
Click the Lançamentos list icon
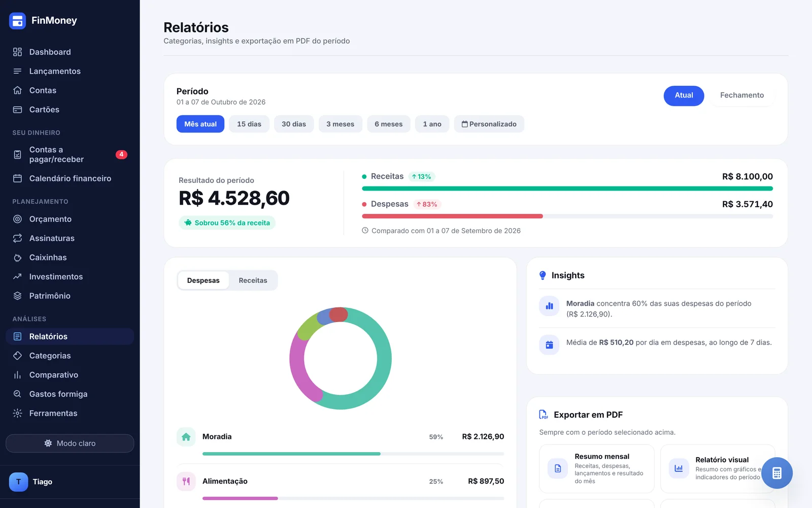pos(17,71)
